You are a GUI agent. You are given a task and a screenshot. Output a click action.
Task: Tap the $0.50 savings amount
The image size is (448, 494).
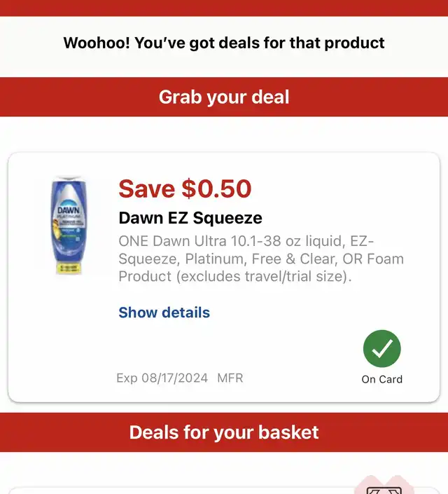pyautogui.click(x=216, y=188)
